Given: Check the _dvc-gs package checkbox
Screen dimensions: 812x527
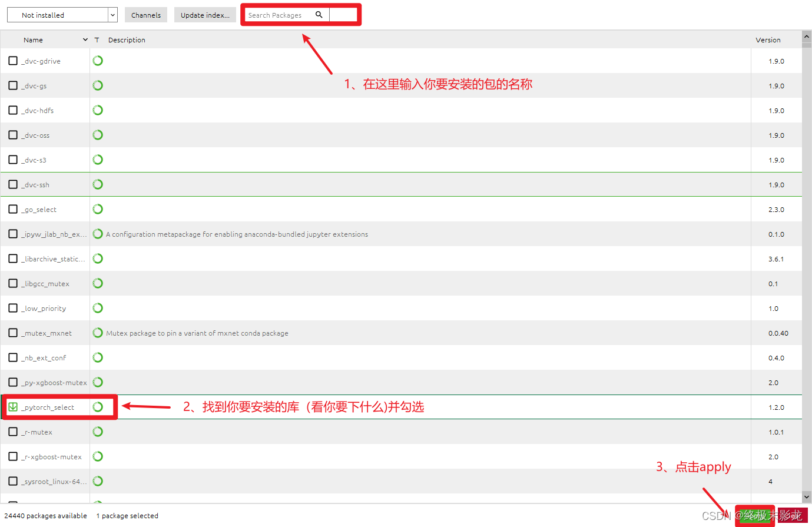Looking at the screenshot, I should coord(13,85).
